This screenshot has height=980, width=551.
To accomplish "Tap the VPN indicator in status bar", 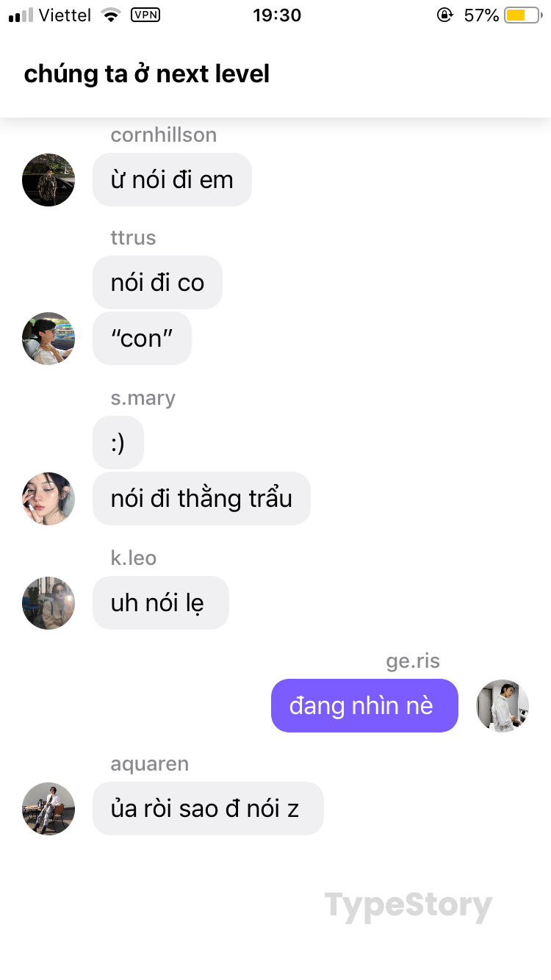I will pos(145,15).
